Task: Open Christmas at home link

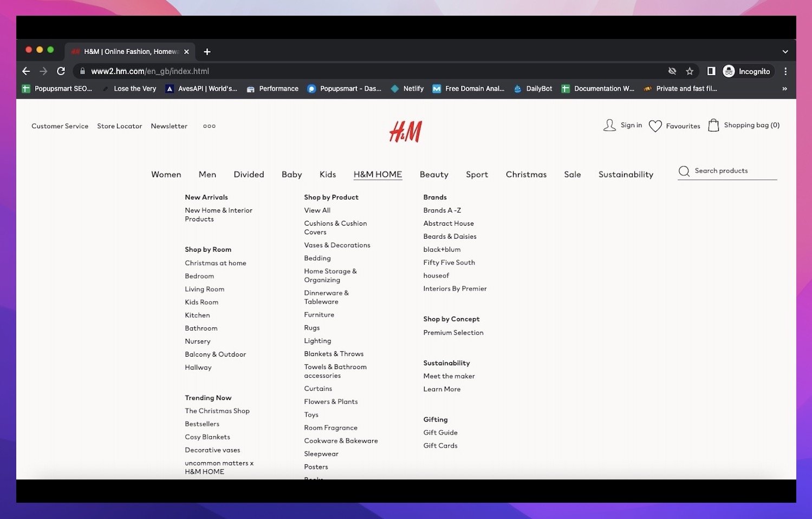Action: click(x=216, y=263)
